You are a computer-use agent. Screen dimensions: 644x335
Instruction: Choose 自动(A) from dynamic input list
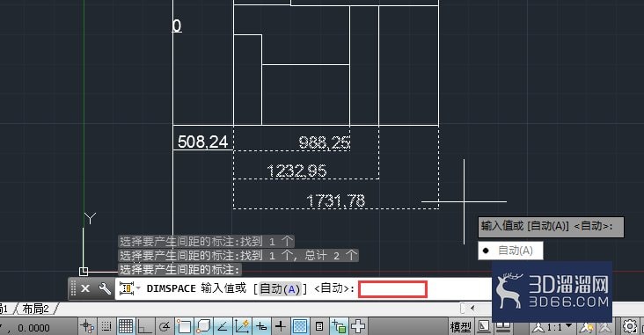(510, 251)
